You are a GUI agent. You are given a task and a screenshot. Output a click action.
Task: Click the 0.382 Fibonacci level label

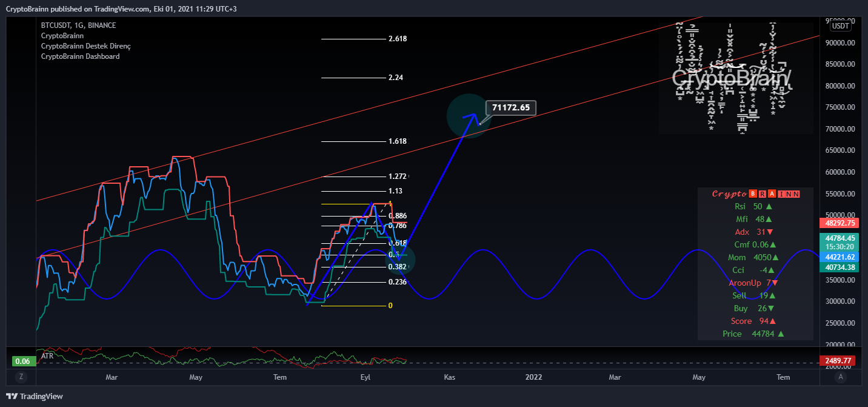coord(398,267)
